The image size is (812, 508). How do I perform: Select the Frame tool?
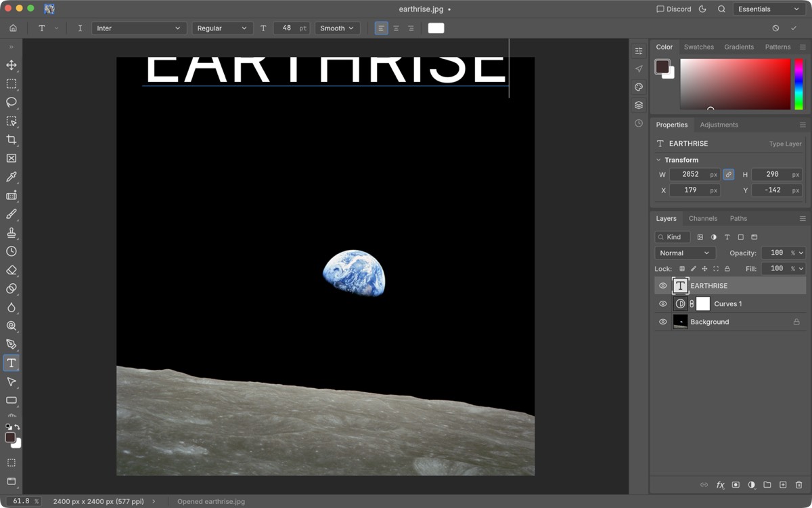(x=12, y=158)
